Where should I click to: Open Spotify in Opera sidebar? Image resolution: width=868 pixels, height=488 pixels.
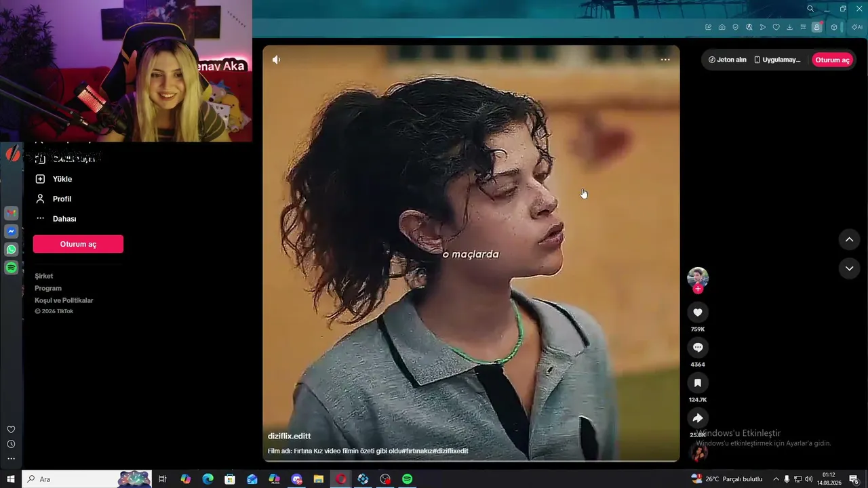(12, 268)
